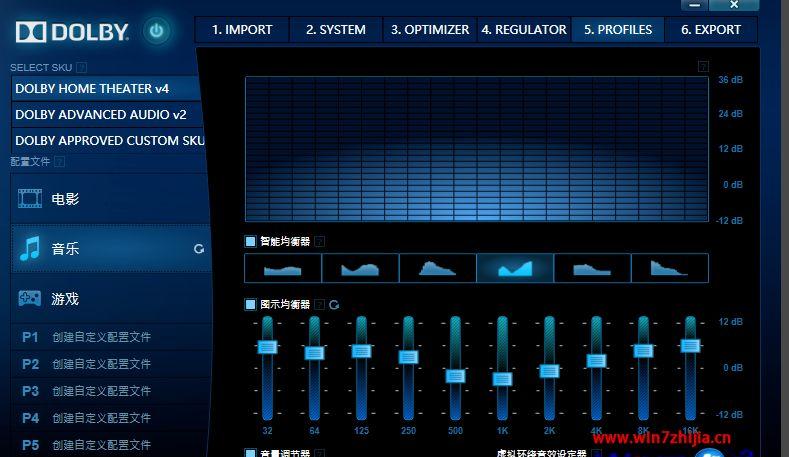
Task: Click the 32 Hz equalizer slider
Action: pos(267,347)
